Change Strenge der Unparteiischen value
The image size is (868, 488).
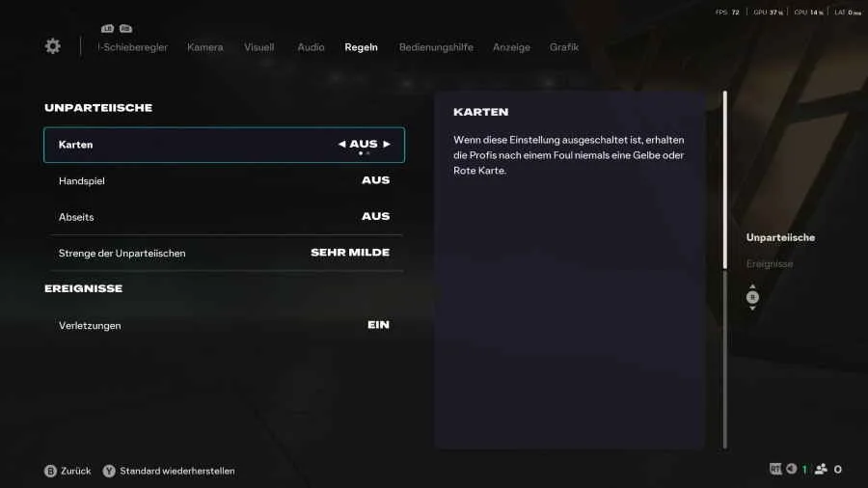[224, 253]
